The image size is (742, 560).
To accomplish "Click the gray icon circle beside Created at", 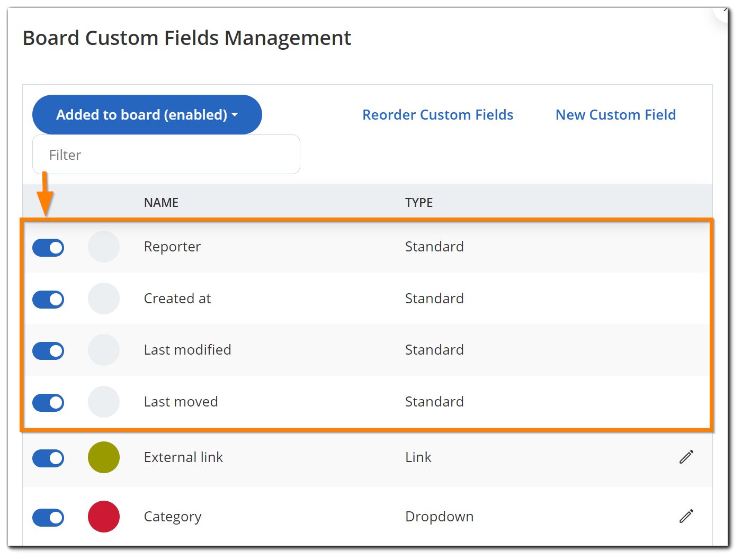I will click(x=104, y=299).
